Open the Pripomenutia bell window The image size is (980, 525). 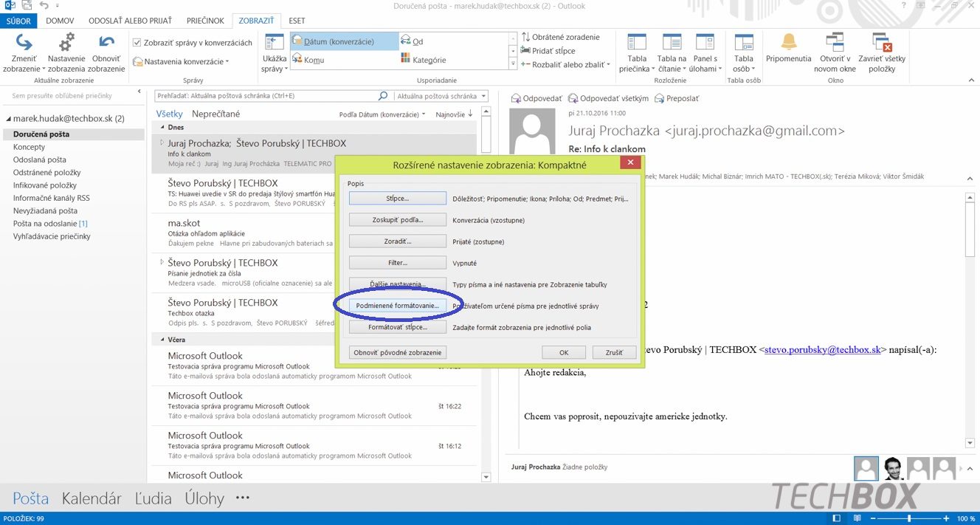pos(789,48)
